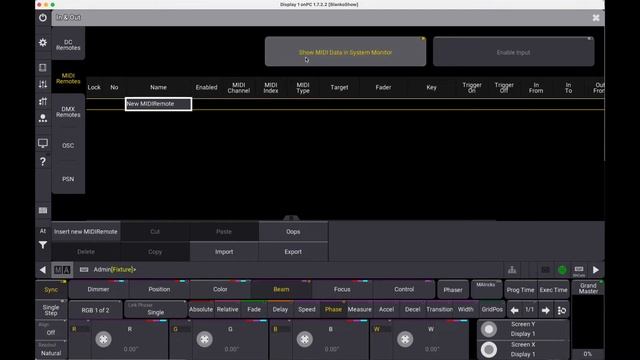The width and height of the screenshot is (640, 360).
Task: Toggle the Sync button
Action: (51, 289)
